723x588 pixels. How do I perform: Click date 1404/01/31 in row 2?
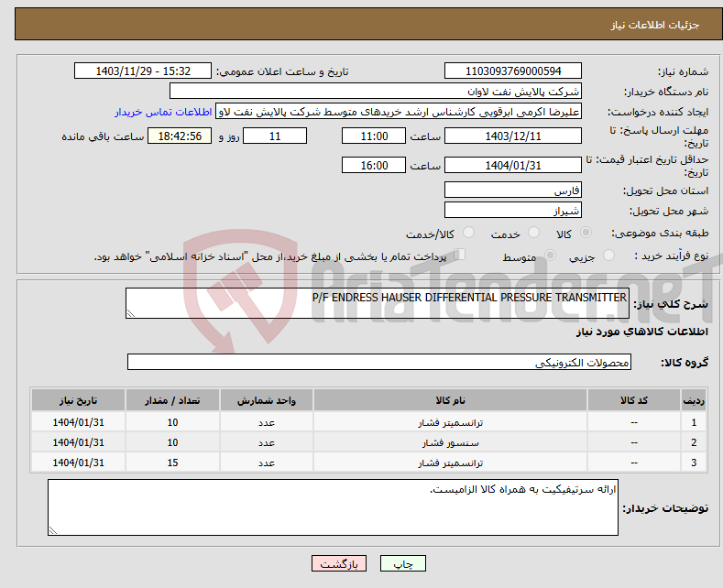(79, 443)
